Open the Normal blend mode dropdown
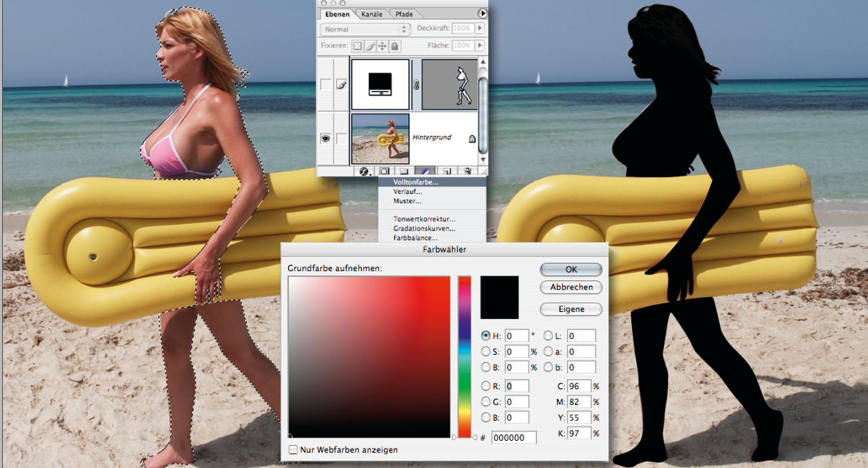This screenshot has width=868, height=468. pos(365,29)
